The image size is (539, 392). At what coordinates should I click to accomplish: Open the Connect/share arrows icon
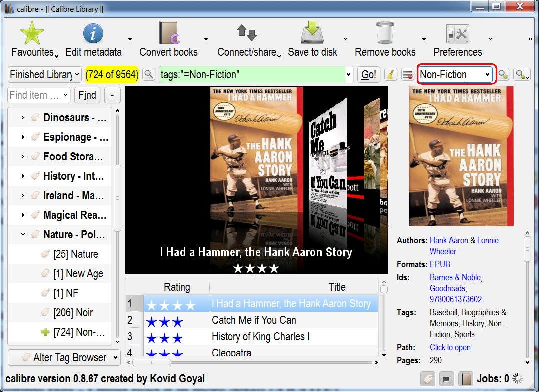point(247,32)
